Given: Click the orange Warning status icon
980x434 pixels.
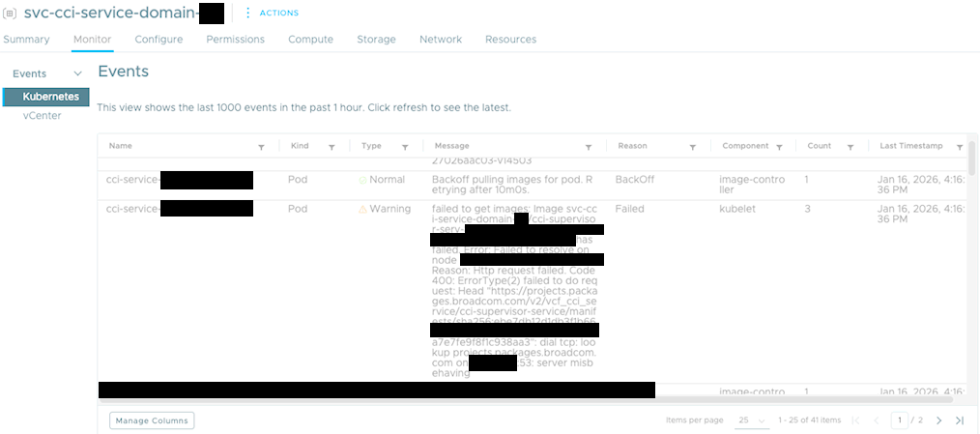Looking at the screenshot, I should click(x=362, y=210).
